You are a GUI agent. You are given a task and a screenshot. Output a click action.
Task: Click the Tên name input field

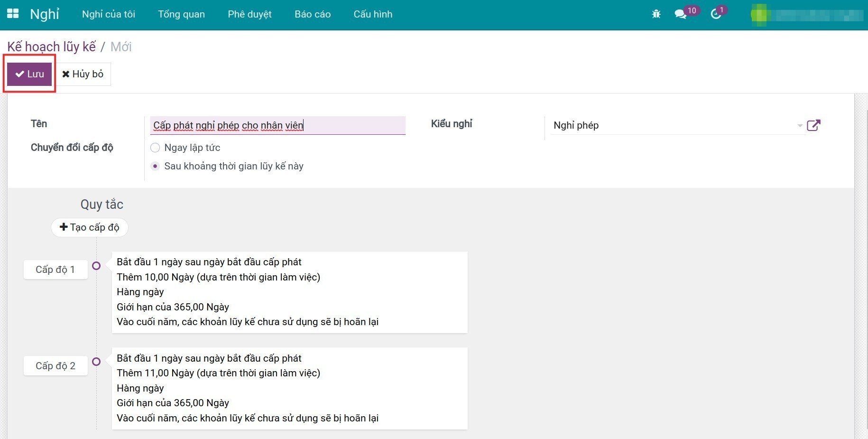click(277, 126)
